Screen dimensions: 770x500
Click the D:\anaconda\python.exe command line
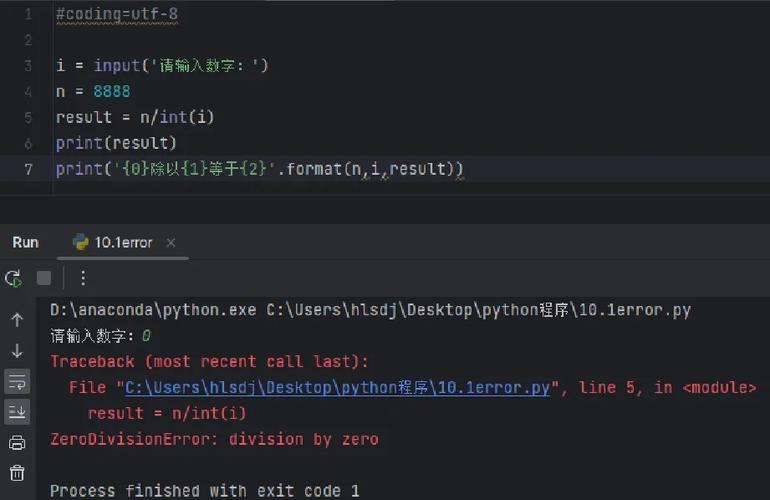coord(370,310)
